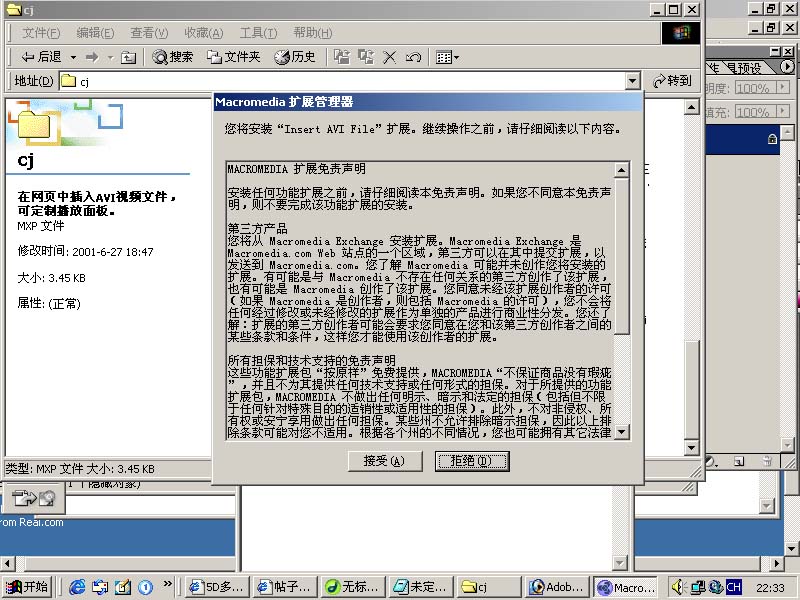800x600 pixels.
Task: Select text 修改时间: 2001-6-27 18:47
Action: [85, 251]
